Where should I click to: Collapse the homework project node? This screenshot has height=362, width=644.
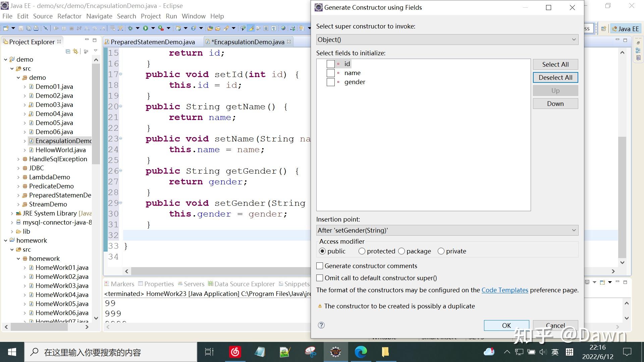coord(6,240)
